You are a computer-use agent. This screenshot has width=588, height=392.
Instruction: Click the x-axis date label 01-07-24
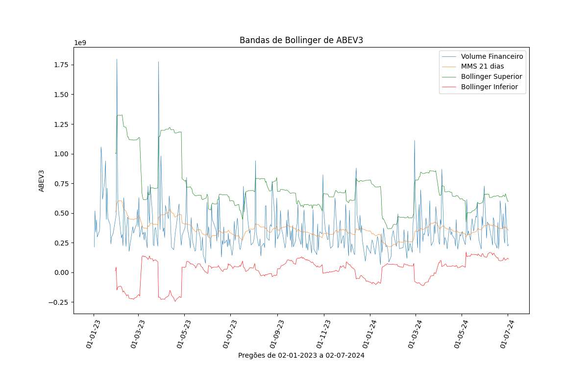point(507,334)
